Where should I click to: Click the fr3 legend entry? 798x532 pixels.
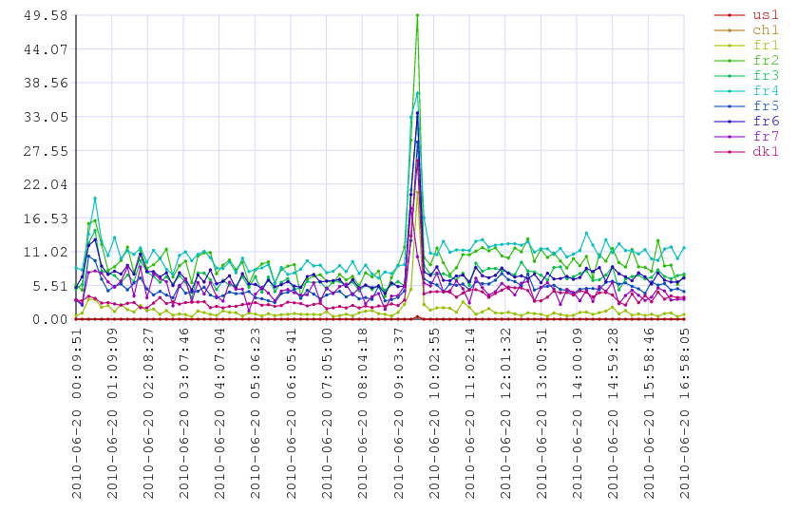pyautogui.click(x=765, y=76)
